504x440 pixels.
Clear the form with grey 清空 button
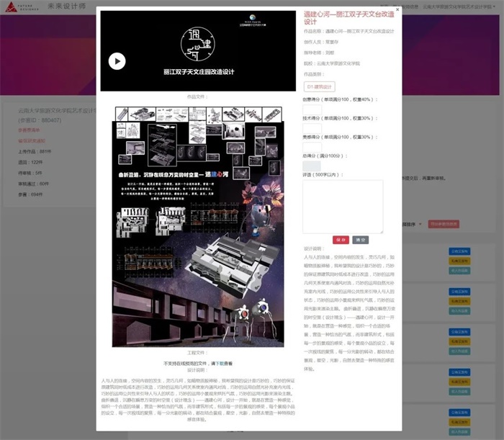pos(360,240)
